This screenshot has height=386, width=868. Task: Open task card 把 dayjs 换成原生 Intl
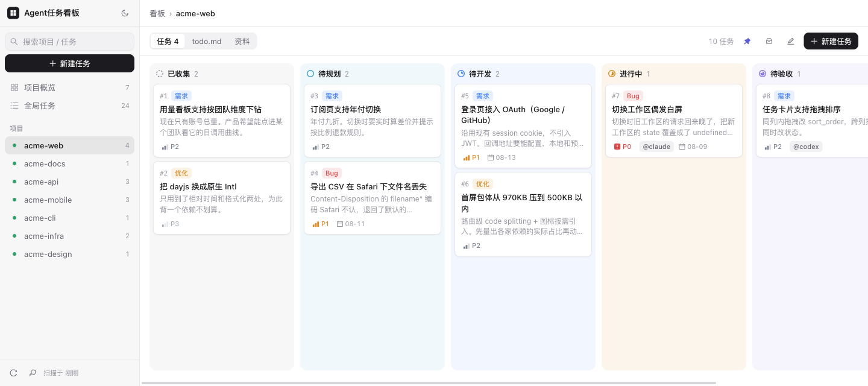222,198
